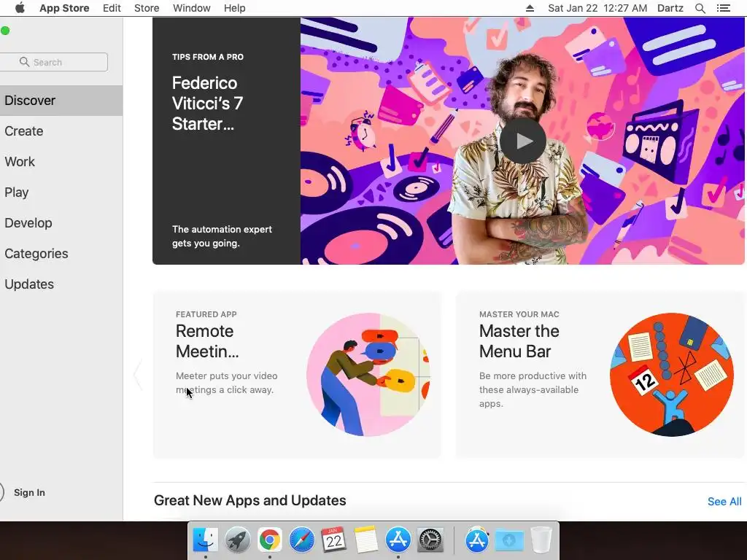Click the Menu Bar story circular artwork
The width and height of the screenshot is (747, 560).
click(671, 374)
